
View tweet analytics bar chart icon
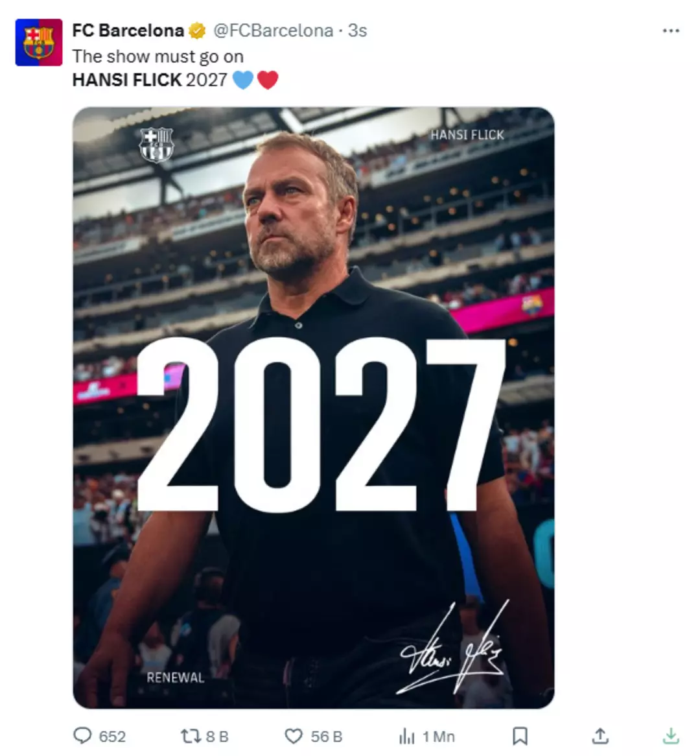coord(406,737)
